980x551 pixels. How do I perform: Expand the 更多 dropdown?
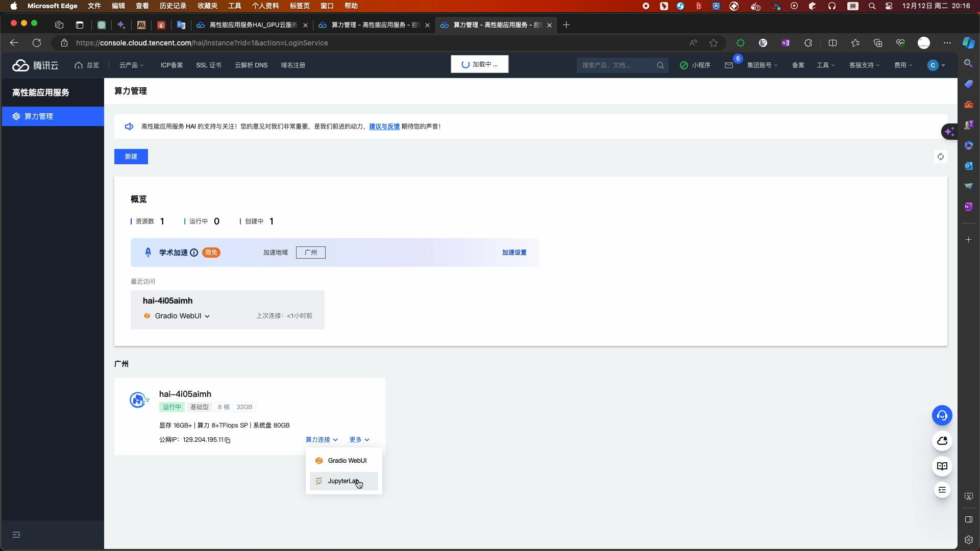[359, 440]
